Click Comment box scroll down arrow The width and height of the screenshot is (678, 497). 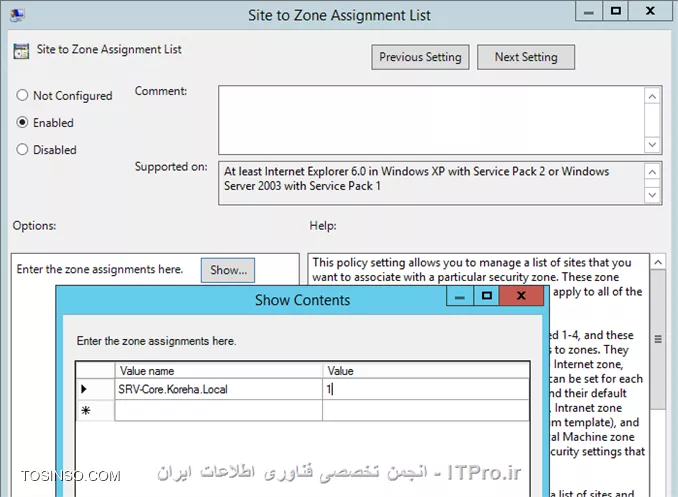[x=652, y=144]
